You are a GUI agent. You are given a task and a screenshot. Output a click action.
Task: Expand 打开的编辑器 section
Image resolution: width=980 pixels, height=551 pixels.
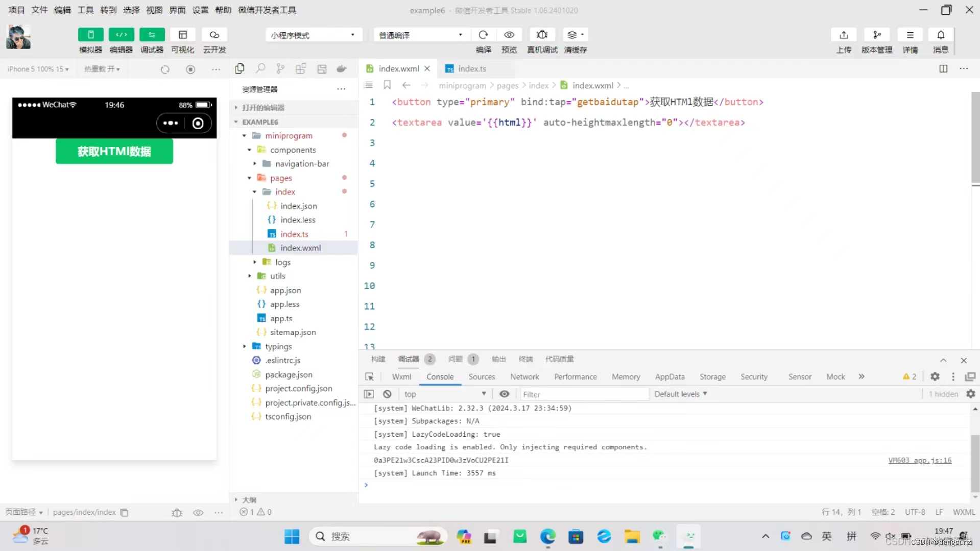pos(294,107)
